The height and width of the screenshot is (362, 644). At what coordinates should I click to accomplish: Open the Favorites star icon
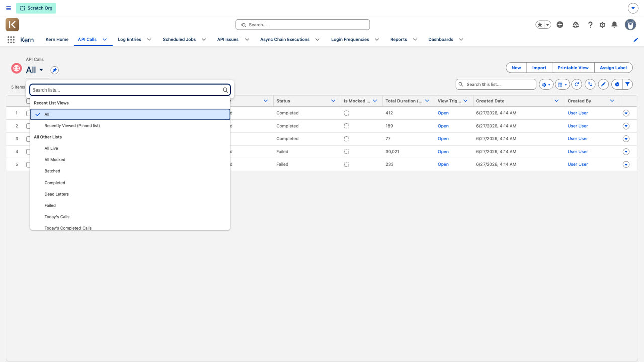coord(540,25)
